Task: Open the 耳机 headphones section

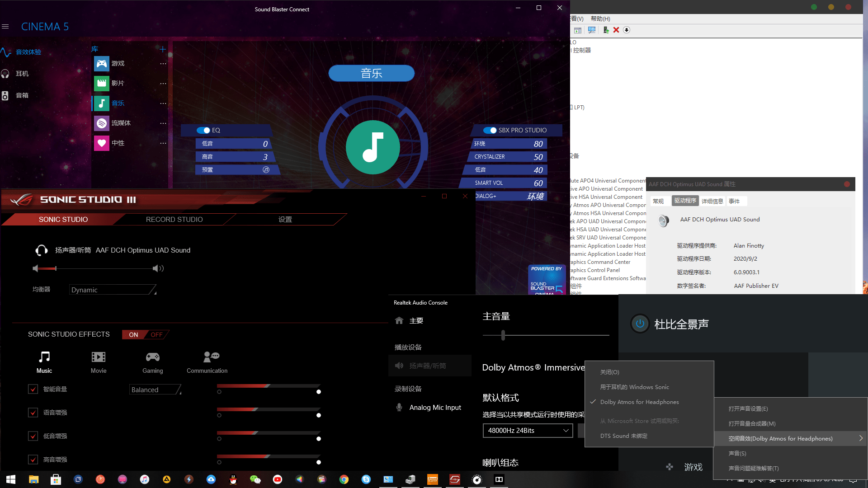Action: (15, 74)
